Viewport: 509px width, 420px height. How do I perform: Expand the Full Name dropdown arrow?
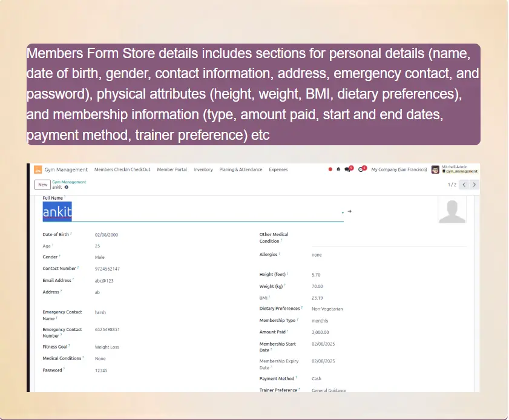(343, 212)
